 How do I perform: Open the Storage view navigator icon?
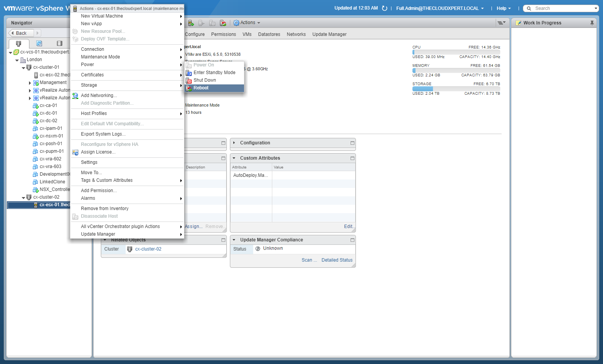coord(59,44)
